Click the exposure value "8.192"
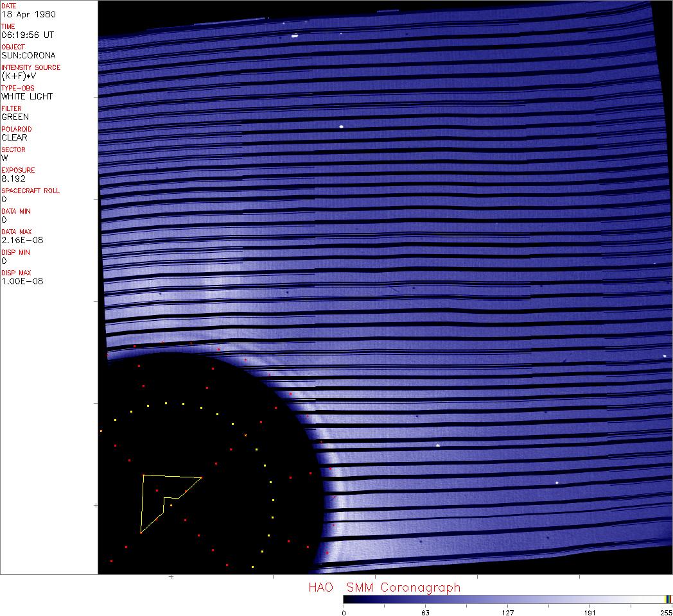 coord(13,178)
